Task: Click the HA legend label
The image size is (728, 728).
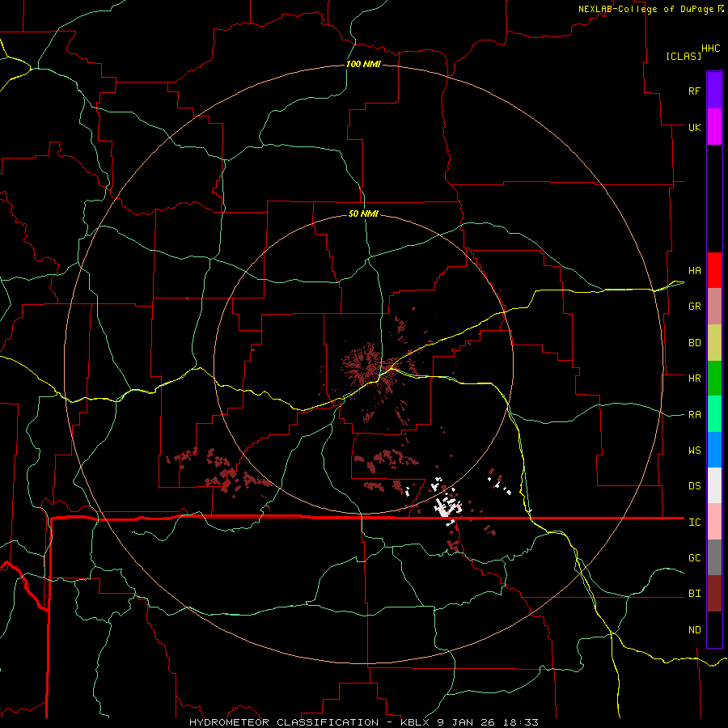Action: coord(694,270)
